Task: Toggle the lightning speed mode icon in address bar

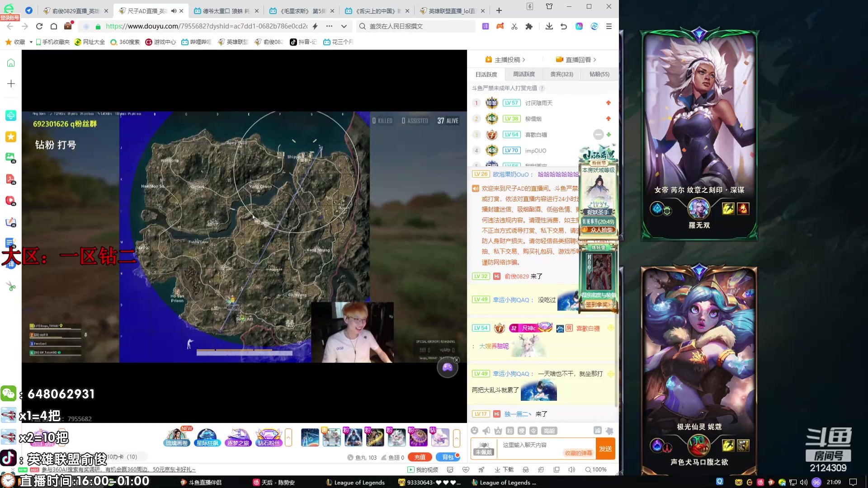Action: (x=315, y=26)
